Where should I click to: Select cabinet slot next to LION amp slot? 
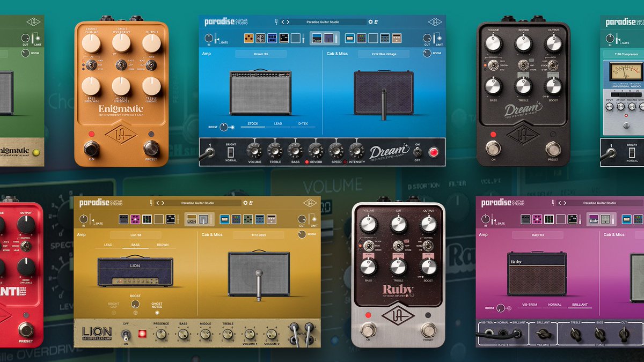[x=203, y=219]
